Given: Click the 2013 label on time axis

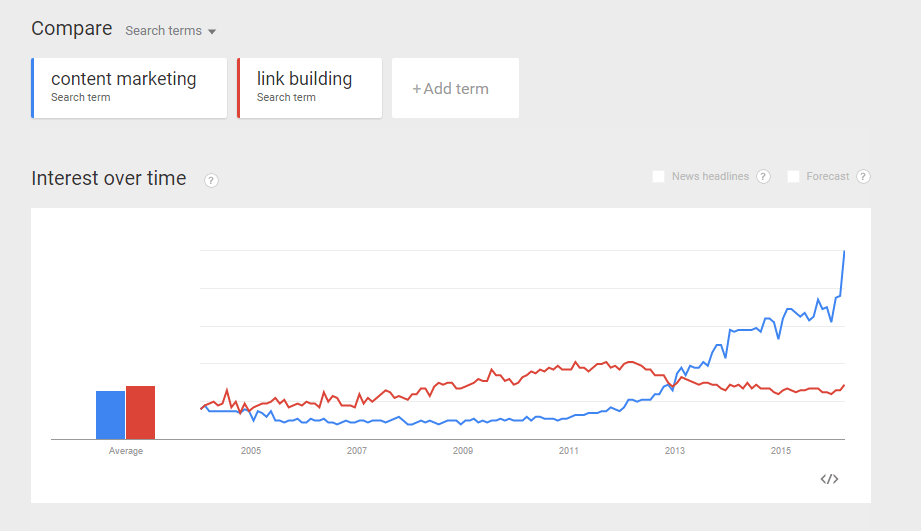Looking at the screenshot, I should (x=674, y=451).
